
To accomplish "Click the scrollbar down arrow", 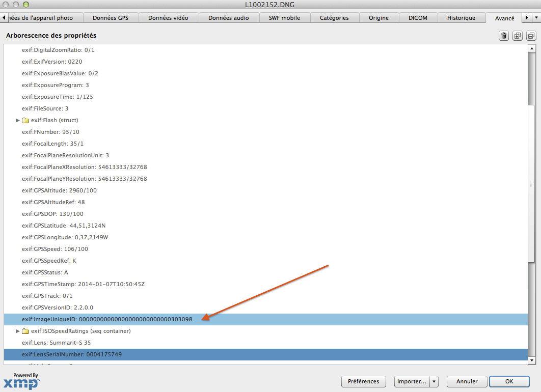I will tap(532, 360).
